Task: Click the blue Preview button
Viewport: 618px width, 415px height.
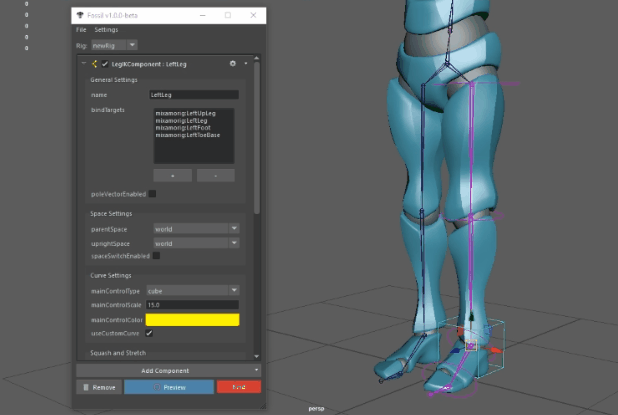Action: 168,387
